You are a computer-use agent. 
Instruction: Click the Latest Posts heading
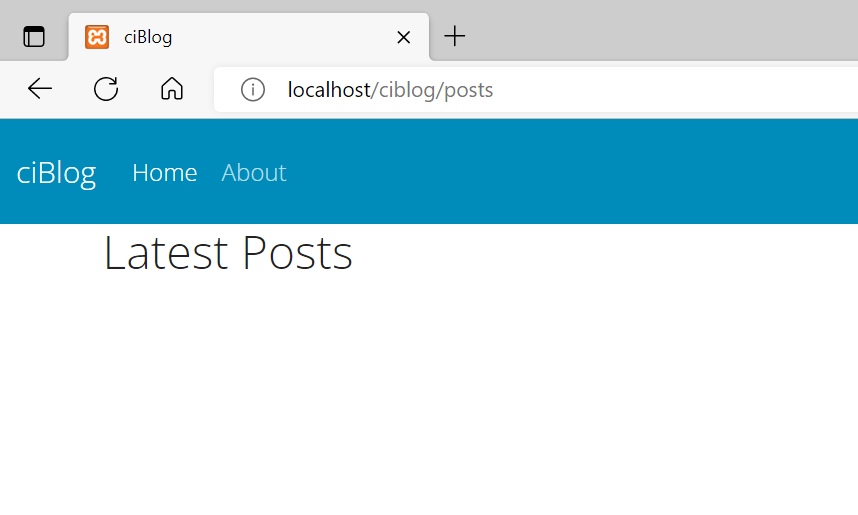(x=228, y=253)
